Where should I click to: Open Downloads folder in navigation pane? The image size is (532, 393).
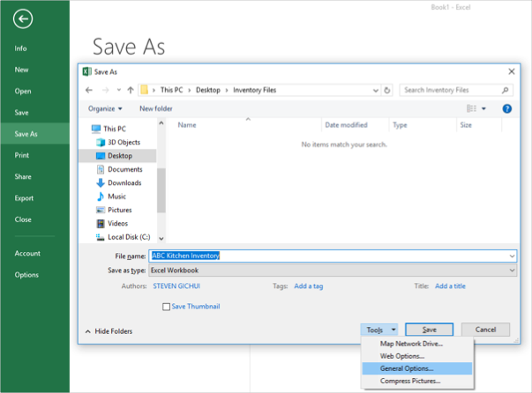click(124, 182)
